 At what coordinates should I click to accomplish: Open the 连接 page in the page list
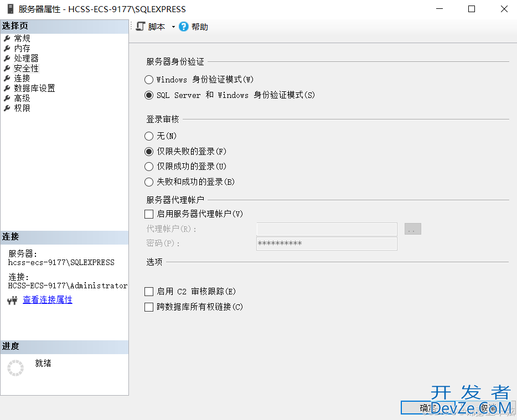22,78
